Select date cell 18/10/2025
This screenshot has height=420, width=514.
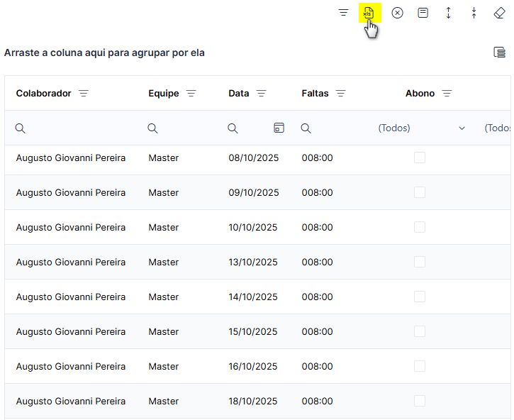[252, 402]
